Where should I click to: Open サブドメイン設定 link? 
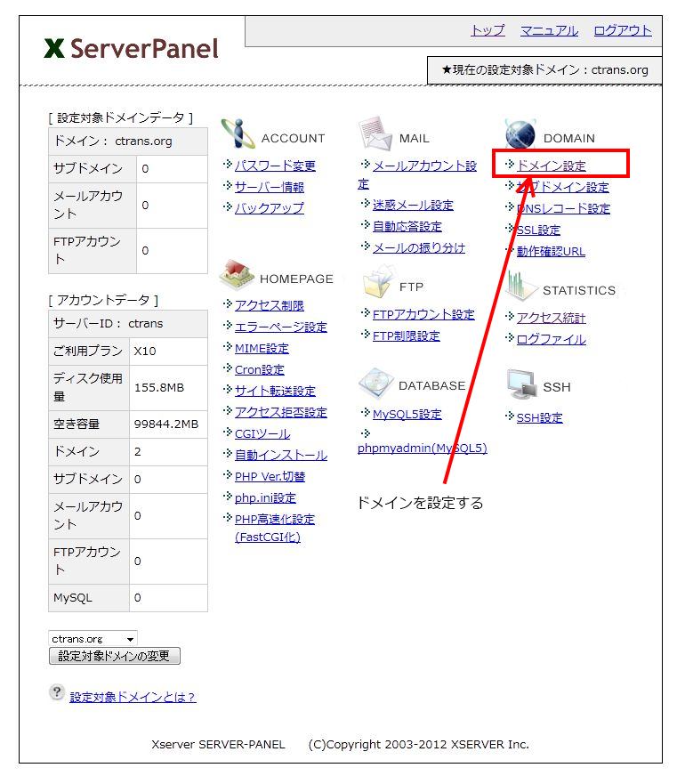pos(562,187)
